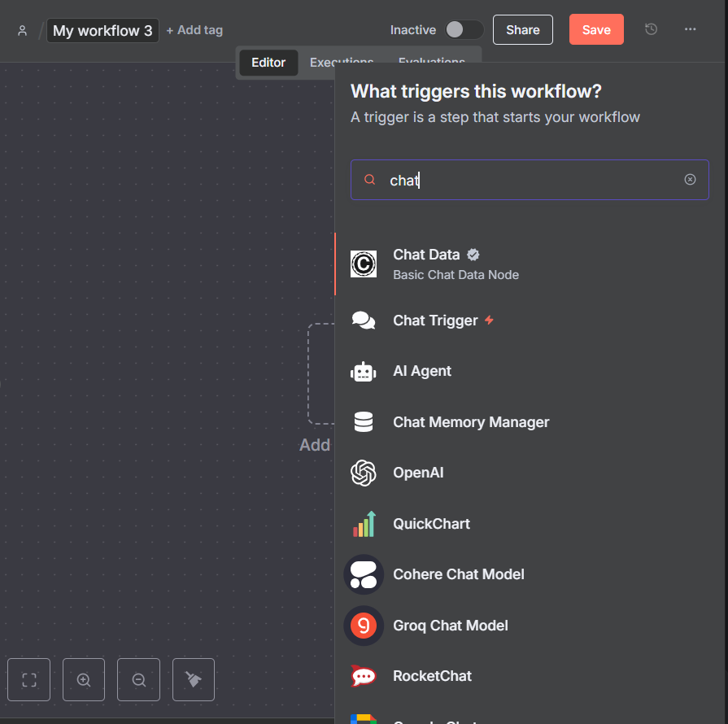
Task: Select the OpenAI logo icon
Action: [364, 473]
